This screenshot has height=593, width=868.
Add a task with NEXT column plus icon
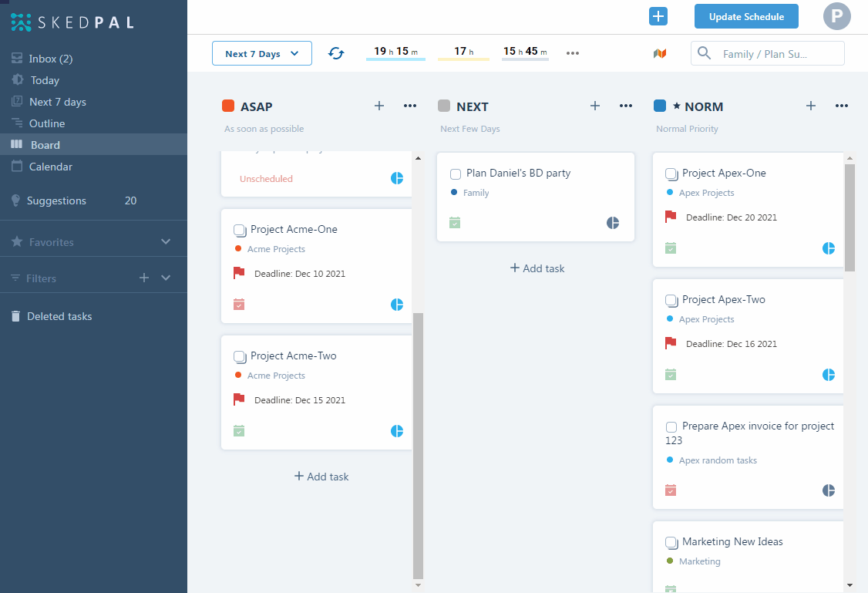[595, 106]
